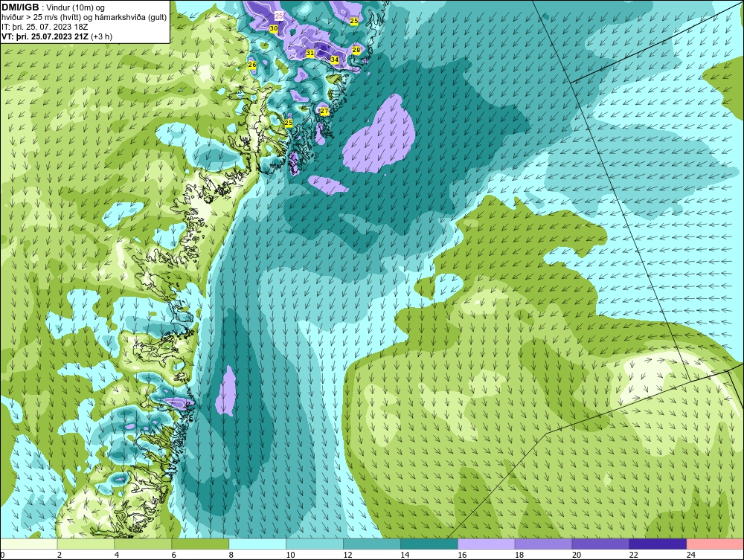Click the yellow gust label '27'

pyautogui.click(x=324, y=112)
